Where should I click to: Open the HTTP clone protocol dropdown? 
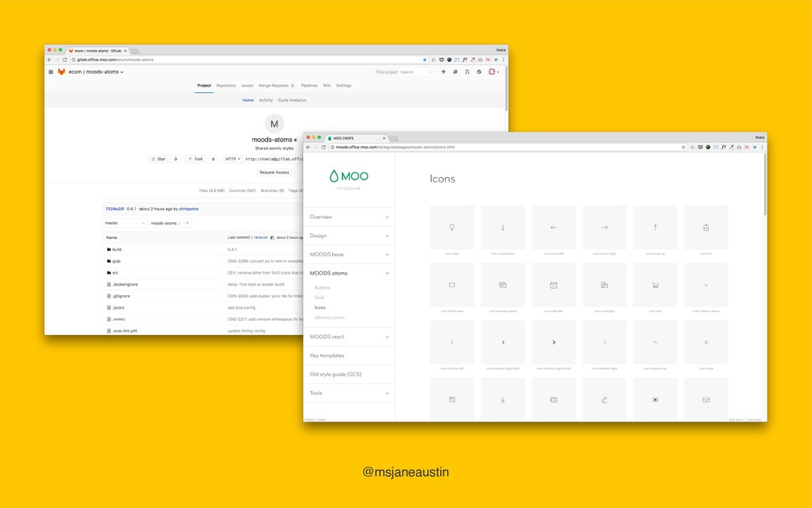232,159
